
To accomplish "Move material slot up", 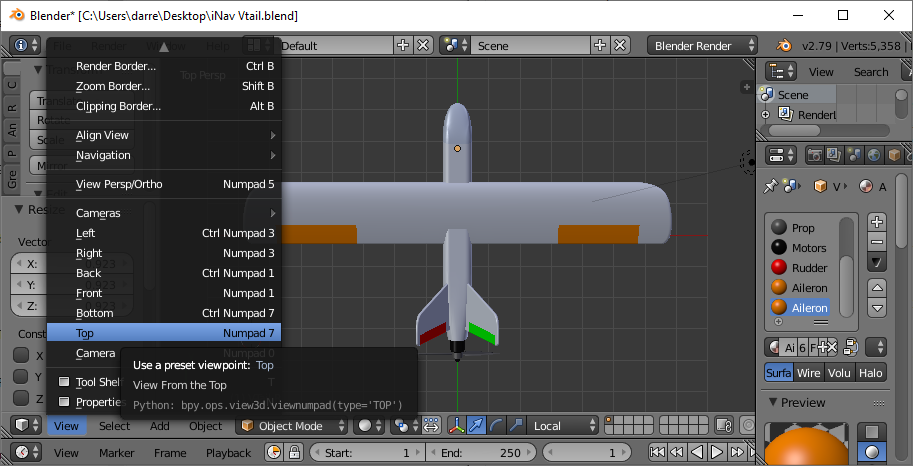I will click(x=877, y=287).
